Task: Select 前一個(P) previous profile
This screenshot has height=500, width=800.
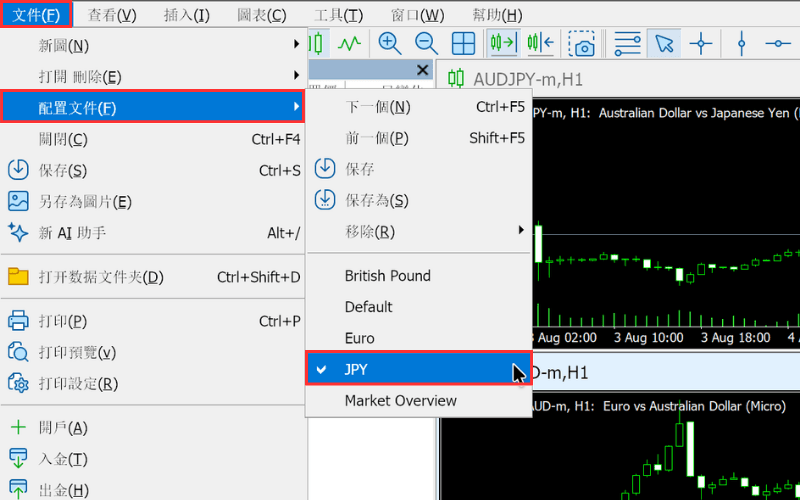Action: (418, 138)
